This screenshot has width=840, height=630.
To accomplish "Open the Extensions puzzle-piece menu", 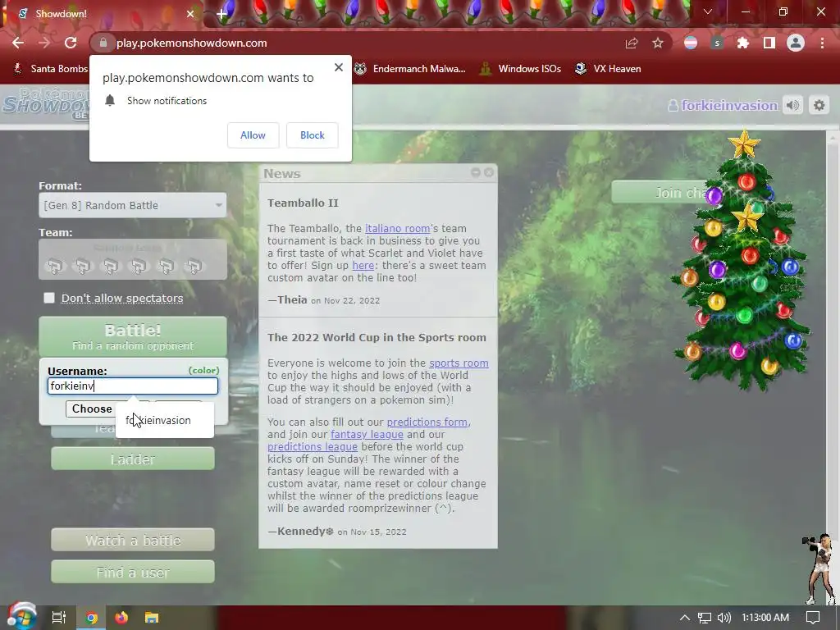I will click(x=743, y=43).
